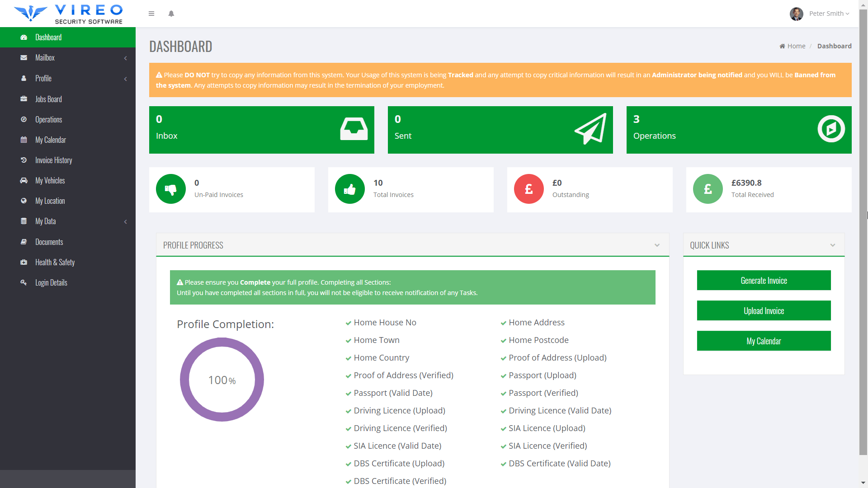This screenshot has height=488, width=868.
Task: Open Health & Safety from the sidebar
Action: coord(55,262)
